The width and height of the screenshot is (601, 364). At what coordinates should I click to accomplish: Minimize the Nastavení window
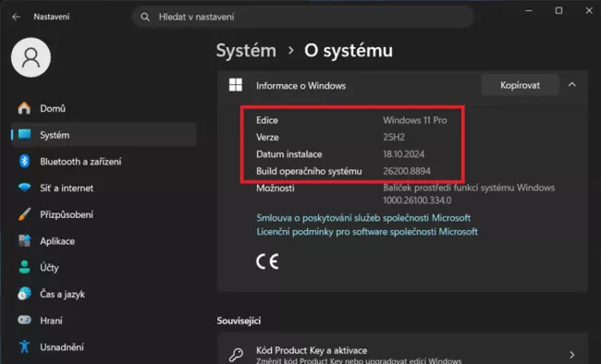coord(529,11)
